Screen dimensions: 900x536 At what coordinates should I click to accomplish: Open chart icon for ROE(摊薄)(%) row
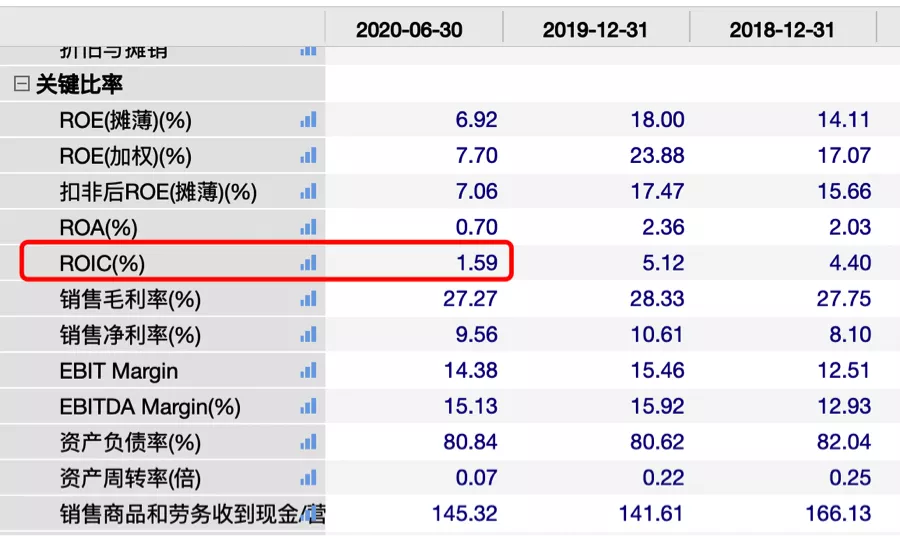[308, 120]
